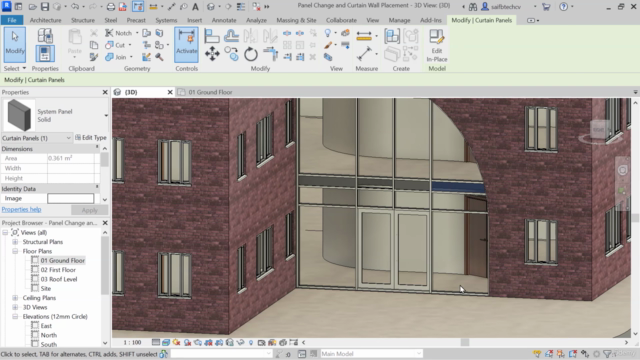Collapse the Elevations (12mm Circle) node
The image size is (640, 360).
pos(15,316)
